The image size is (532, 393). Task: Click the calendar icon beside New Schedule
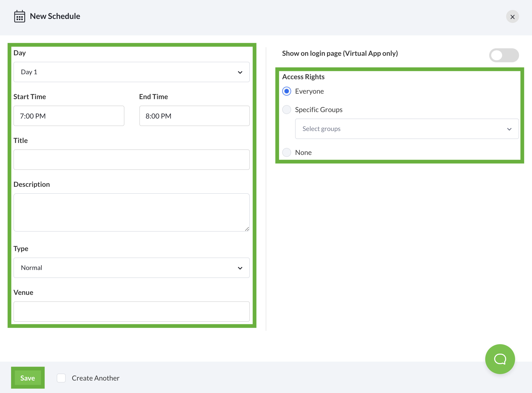click(19, 16)
